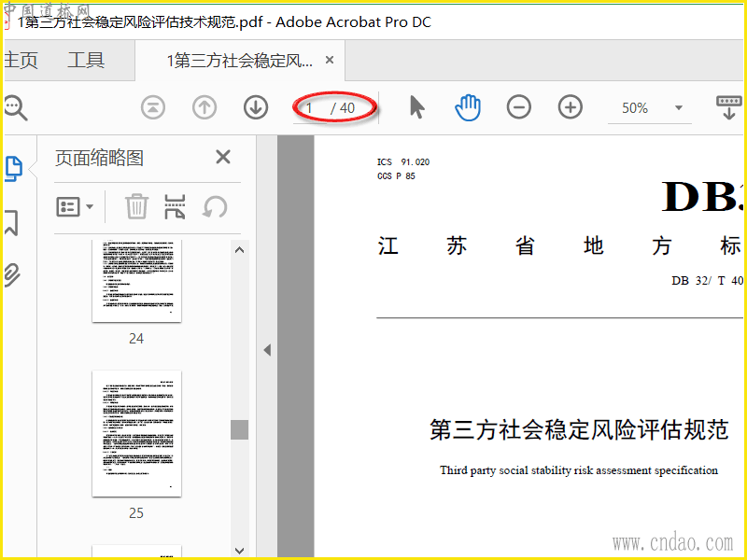The image size is (747, 560).
Task: Click the 页面缩略图 panel title
Action: click(x=100, y=158)
